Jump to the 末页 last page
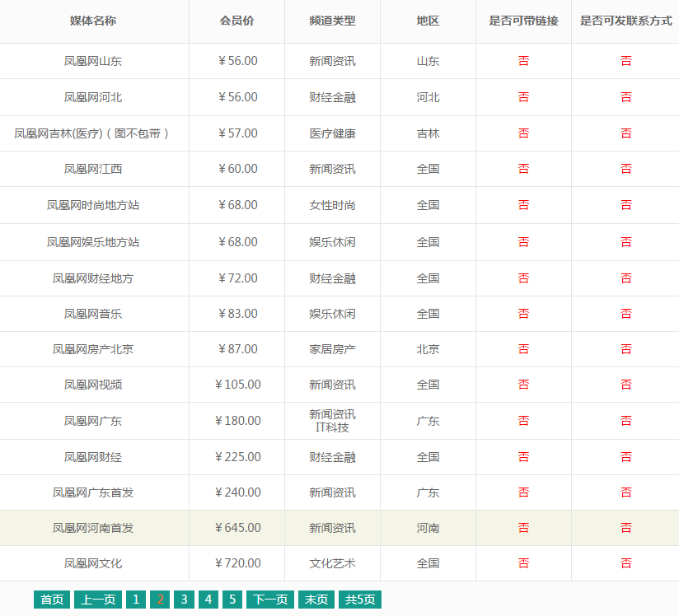Viewport: 679px width, 616px height. pos(316,600)
